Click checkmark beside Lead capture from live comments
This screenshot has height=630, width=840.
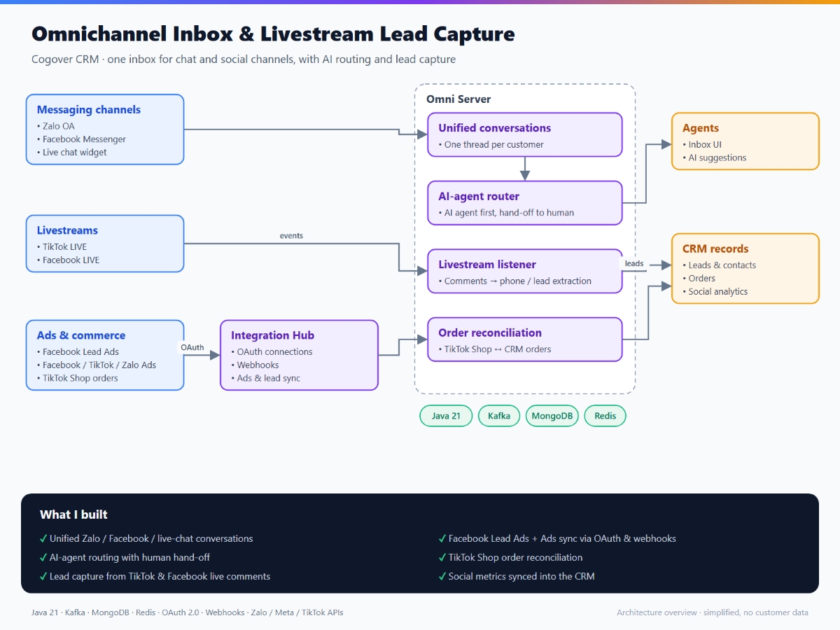click(x=43, y=577)
